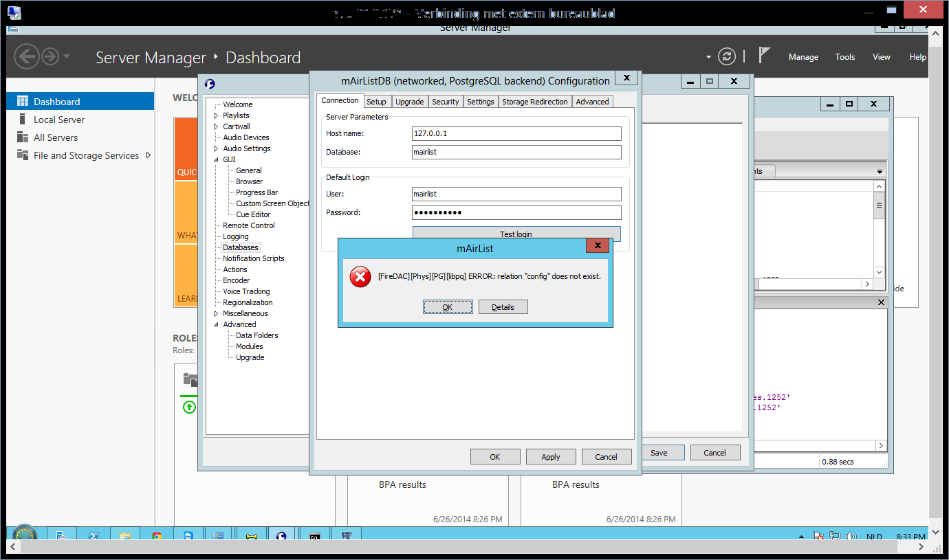Viewport: 949px width, 560px height.
Task: Select Local Server in the sidebar
Action: coord(59,120)
